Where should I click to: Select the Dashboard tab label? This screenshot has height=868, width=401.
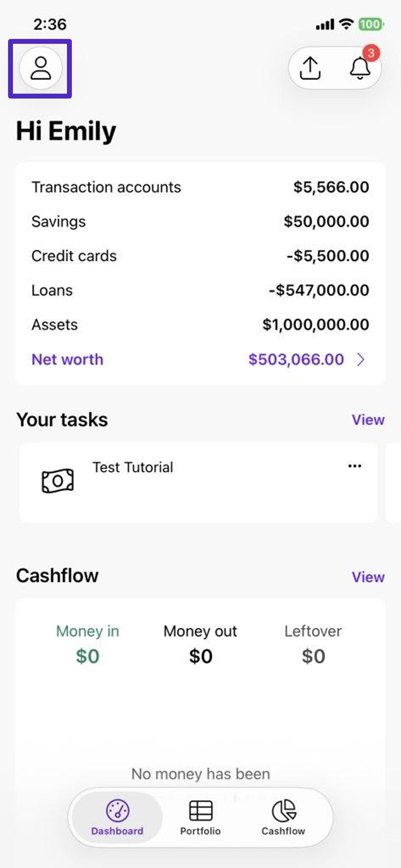coord(117,831)
